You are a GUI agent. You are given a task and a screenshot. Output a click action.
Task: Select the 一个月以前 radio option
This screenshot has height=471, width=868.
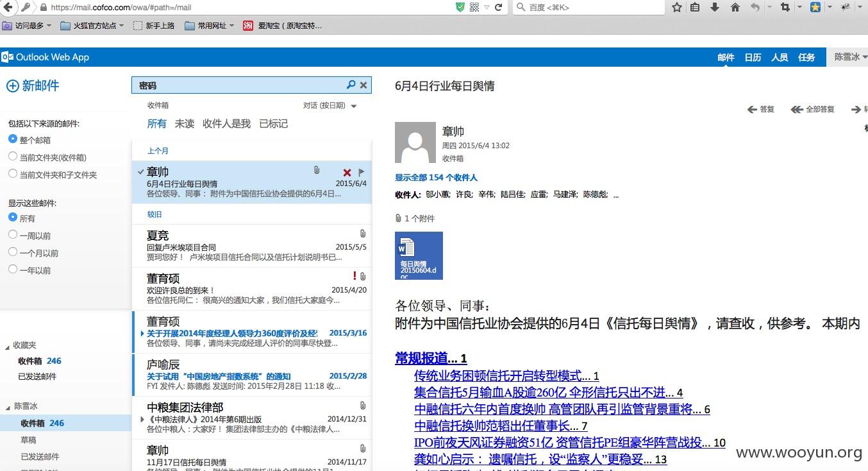13,252
